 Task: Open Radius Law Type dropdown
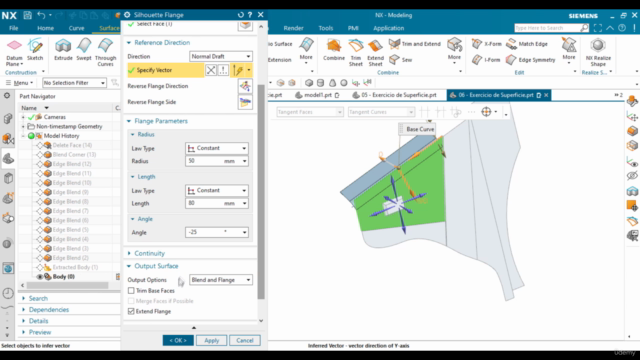pyautogui.click(x=217, y=148)
